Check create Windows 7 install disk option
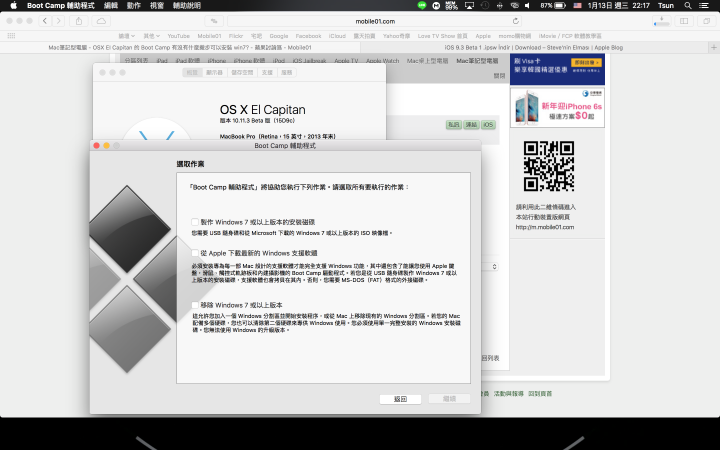This screenshot has height=450, width=720. click(195, 222)
